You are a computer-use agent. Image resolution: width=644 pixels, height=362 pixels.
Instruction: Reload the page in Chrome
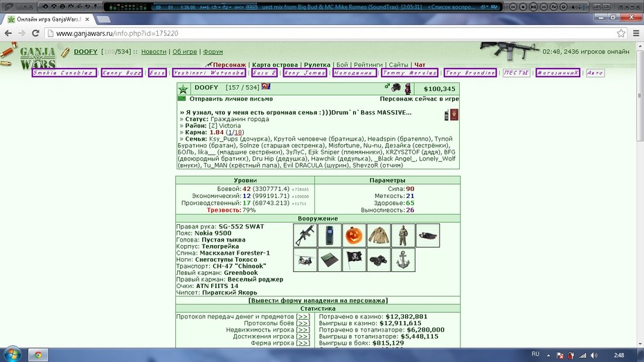coord(35,34)
